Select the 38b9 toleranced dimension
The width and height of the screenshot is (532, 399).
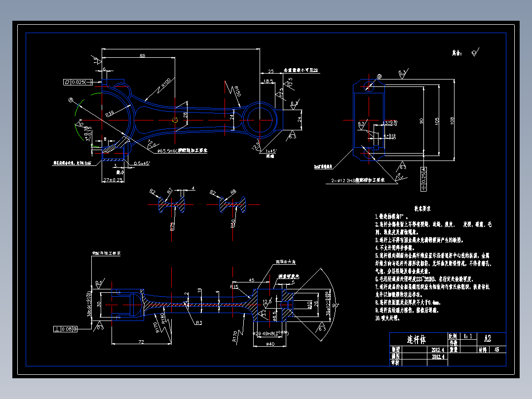point(89,304)
